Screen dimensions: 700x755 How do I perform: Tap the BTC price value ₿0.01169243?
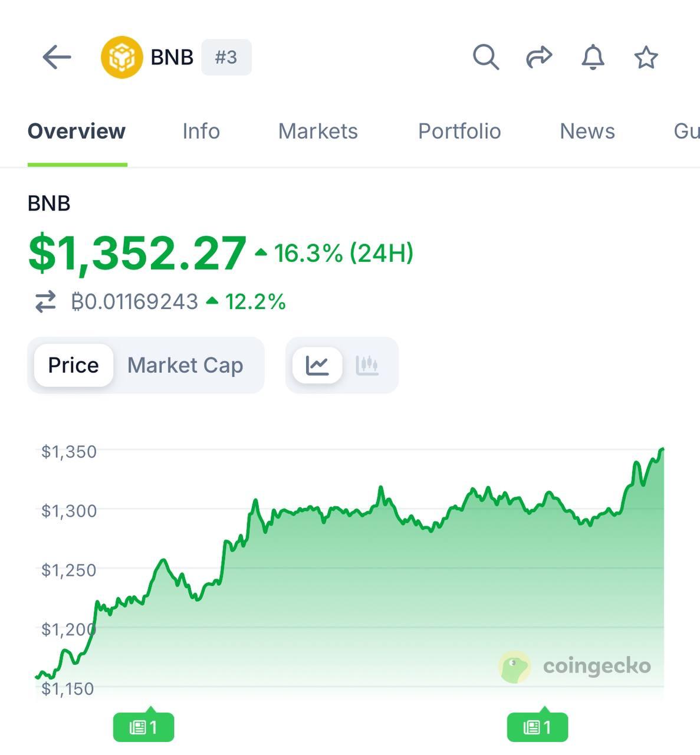coord(135,302)
